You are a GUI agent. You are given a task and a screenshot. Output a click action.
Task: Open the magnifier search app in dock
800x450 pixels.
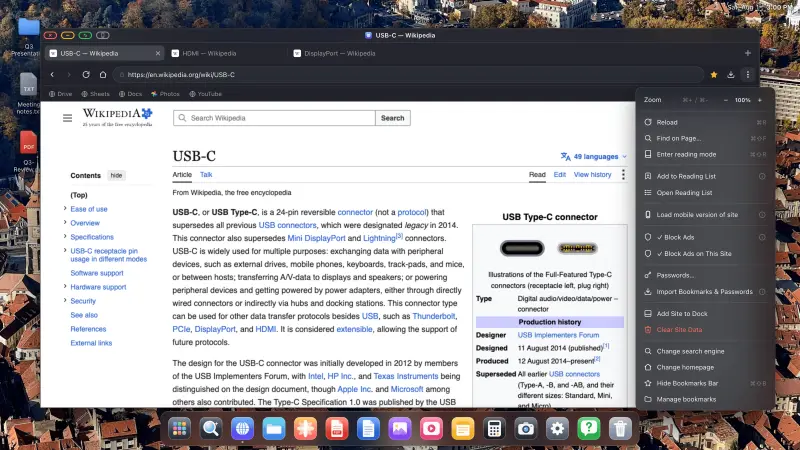[211, 429]
